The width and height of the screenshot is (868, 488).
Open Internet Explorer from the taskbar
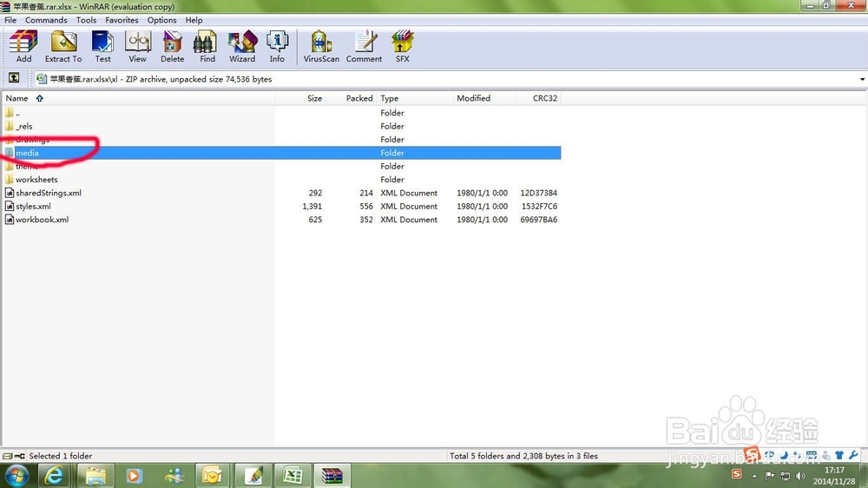54,475
